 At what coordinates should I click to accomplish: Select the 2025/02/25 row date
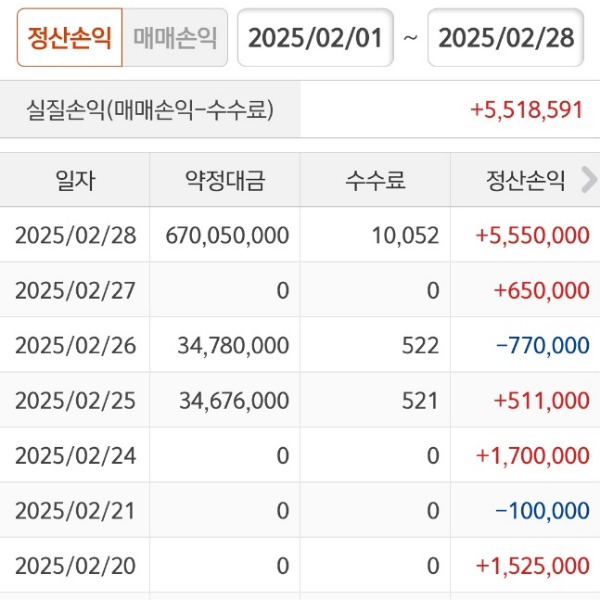coord(75,401)
